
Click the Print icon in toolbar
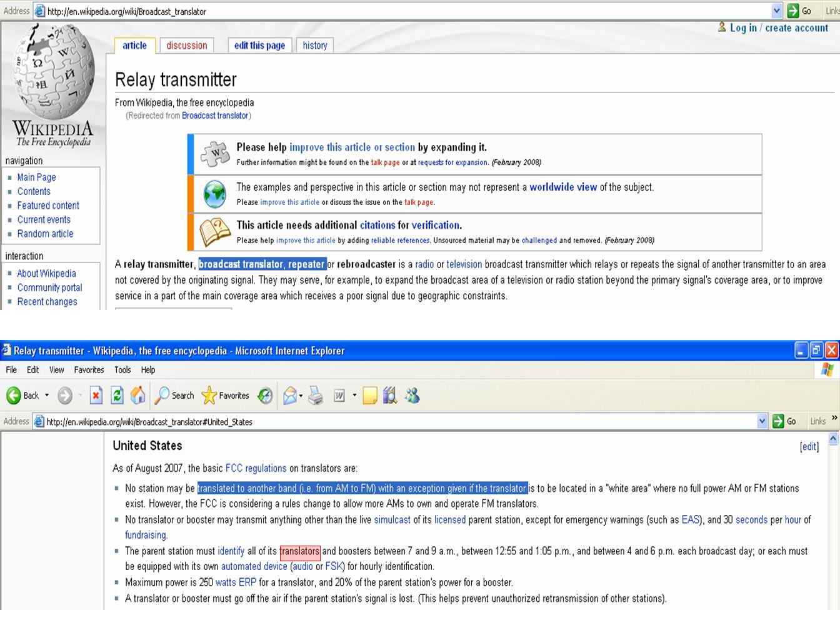coord(316,396)
